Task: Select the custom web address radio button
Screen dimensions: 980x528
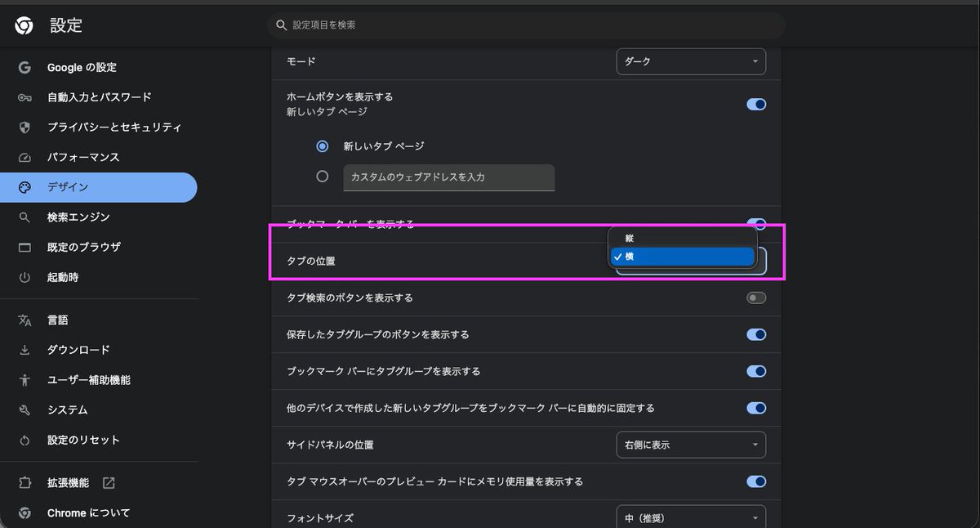Action: pyautogui.click(x=323, y=177)
